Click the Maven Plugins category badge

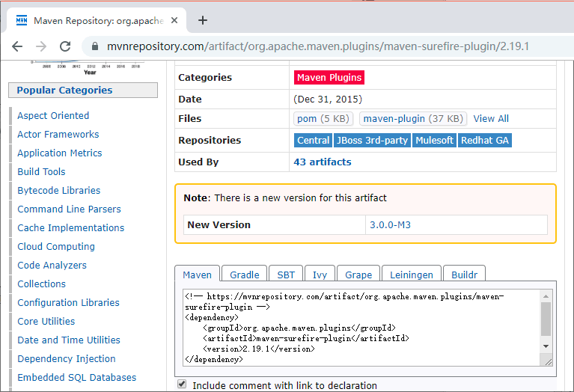(329, 77)
